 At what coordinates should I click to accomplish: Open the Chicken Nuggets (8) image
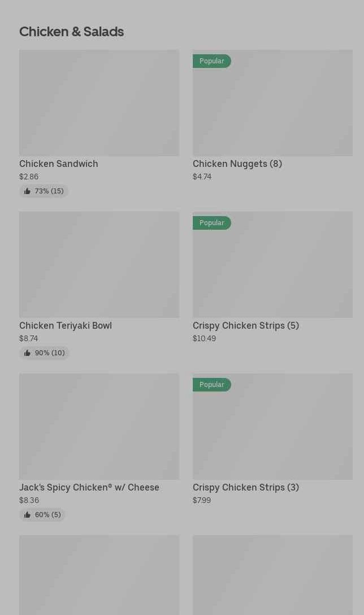pyautogui.click(x=272, y=107)
